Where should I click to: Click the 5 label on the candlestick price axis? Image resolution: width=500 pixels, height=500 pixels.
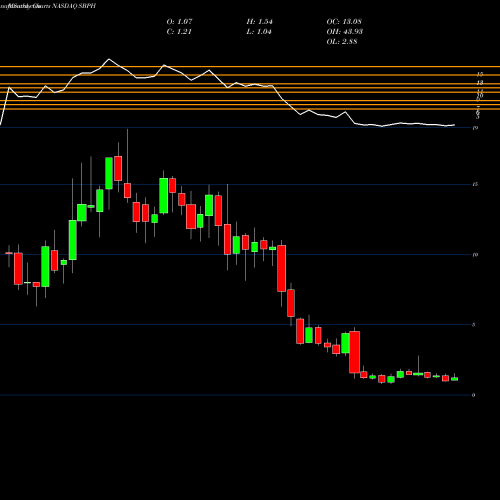point(473,325)
